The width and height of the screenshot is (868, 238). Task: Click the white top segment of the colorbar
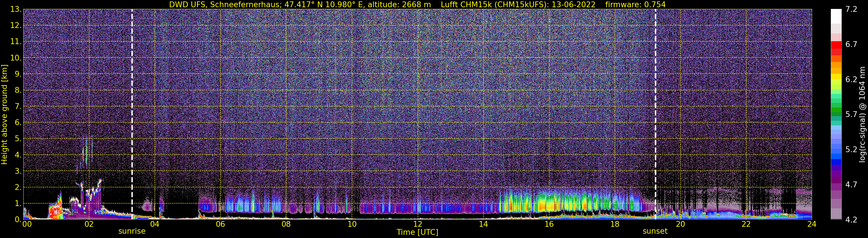tap(836, 16)
